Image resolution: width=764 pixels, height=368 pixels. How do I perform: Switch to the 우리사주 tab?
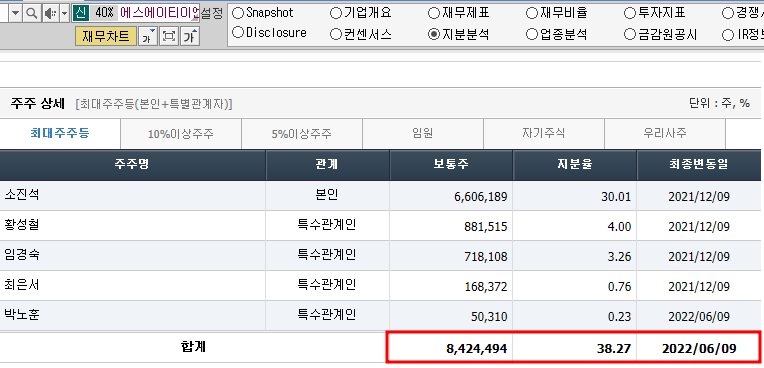pos(665,134)
